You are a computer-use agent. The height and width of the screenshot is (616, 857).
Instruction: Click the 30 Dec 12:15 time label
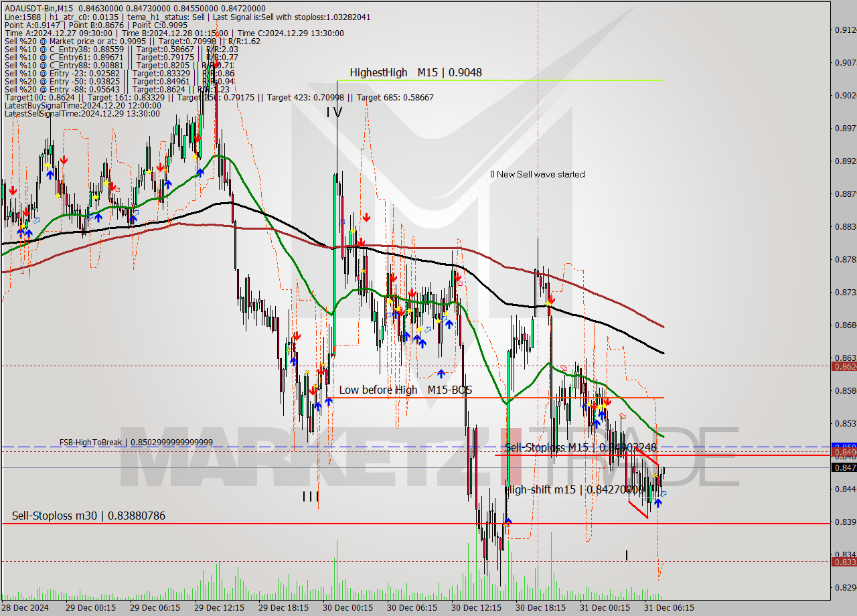coord(476,608)
